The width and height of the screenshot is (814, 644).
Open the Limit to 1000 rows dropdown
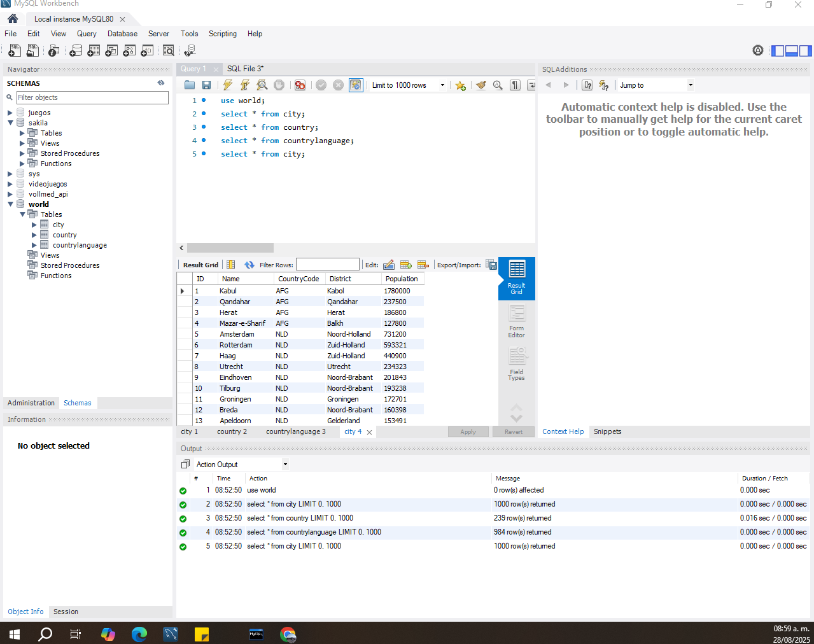click(407, 85)
